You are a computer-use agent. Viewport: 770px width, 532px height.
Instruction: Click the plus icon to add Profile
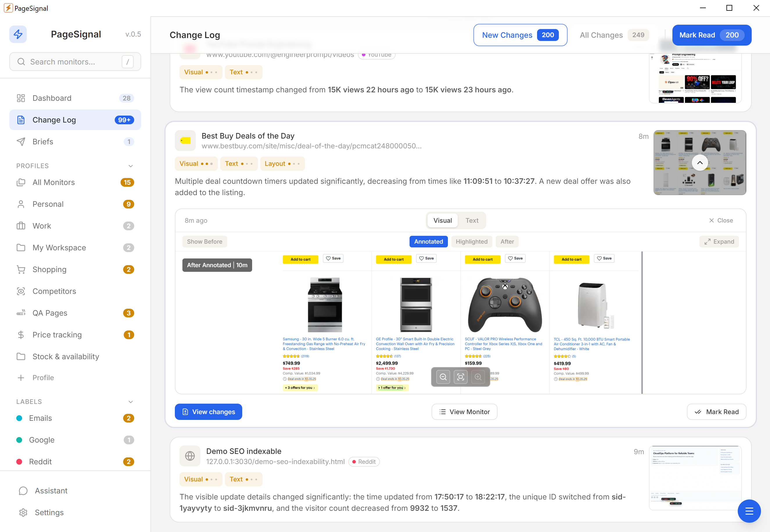[21, 378]
